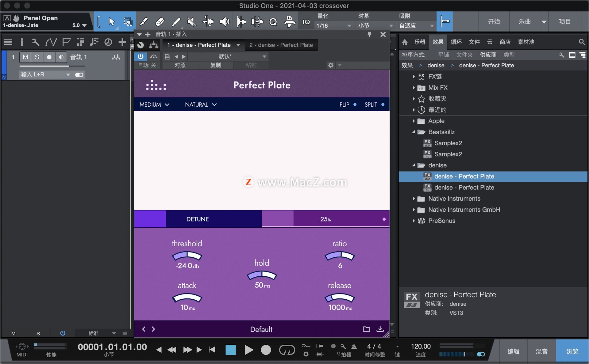Toggle the Loop button in transport
This screenshot has height=364, width=589.
click(x=287, y=350)
